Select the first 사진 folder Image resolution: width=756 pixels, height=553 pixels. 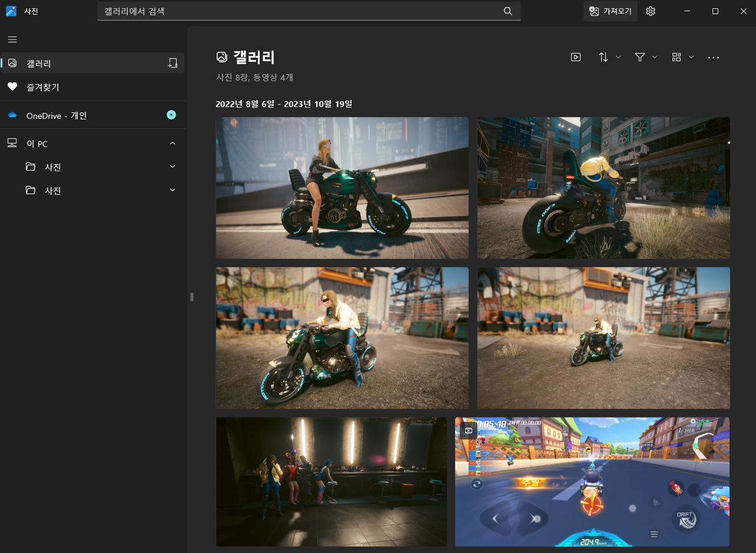point(93,167)
